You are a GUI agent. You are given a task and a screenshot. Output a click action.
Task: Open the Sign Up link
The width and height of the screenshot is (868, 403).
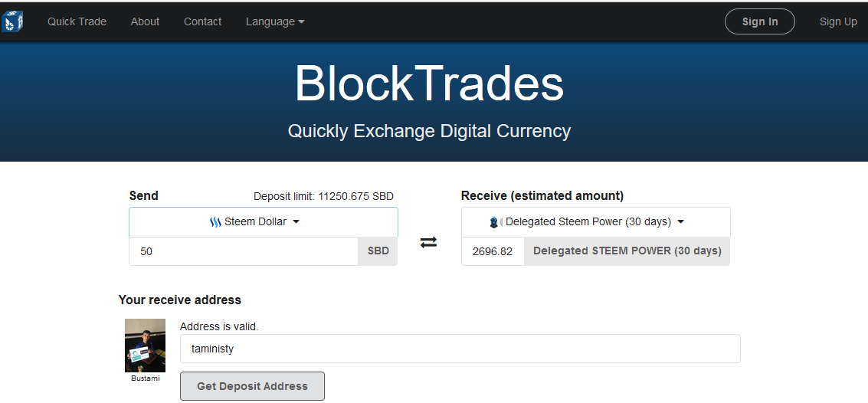838,21
